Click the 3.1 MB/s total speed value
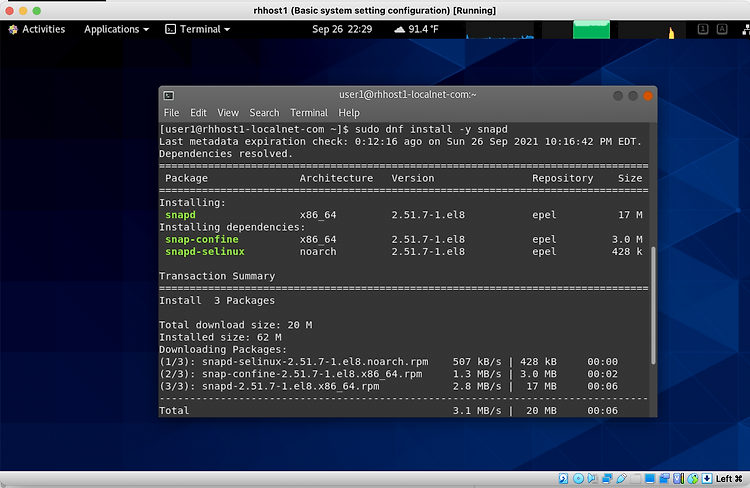Screen dimensions: 750x488 pyautogui.click(x=477, y=410)
